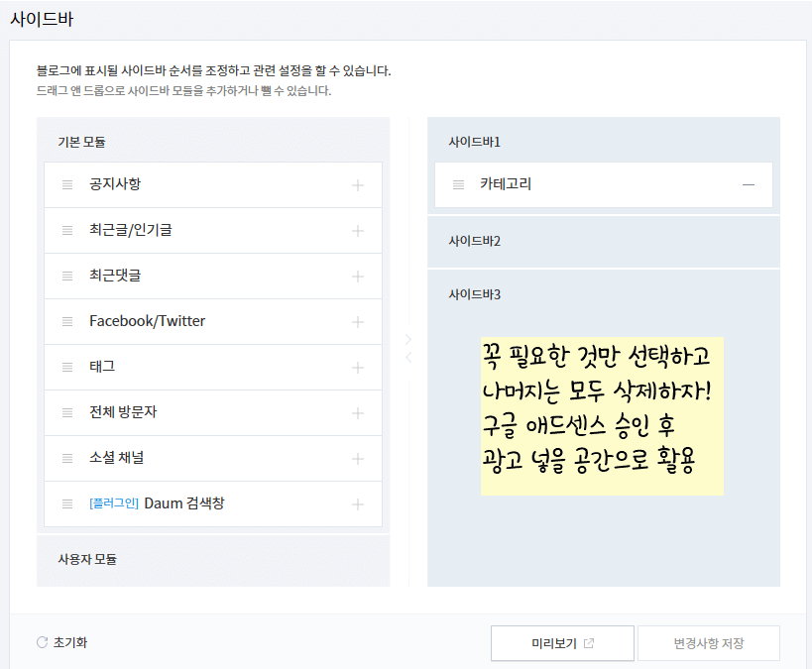Click the right chevron between the panels
Screen dimensions: 812x669
pos(406,339)
